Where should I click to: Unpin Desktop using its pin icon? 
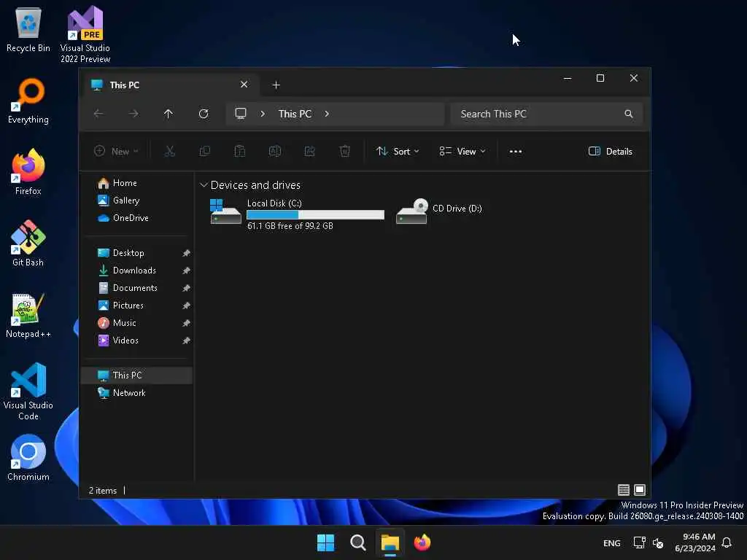pyautogui.click(x=186, y=253)
